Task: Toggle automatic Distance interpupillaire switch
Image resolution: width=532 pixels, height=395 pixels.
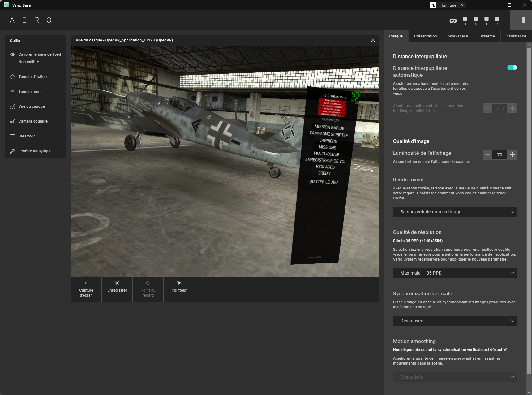Action: tap(512, 68)
